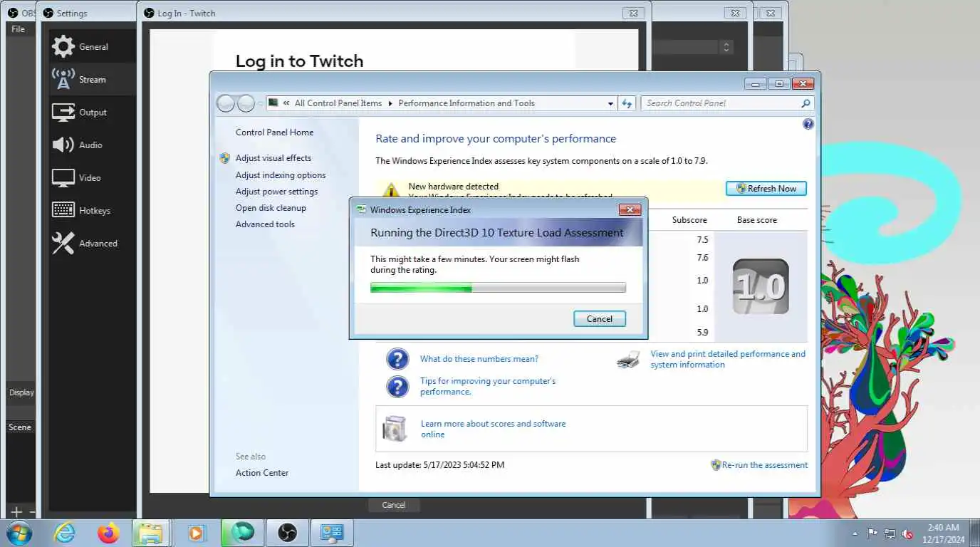Go to Control Panel Home
Screen dimensions: 980x547
[274, 132]
